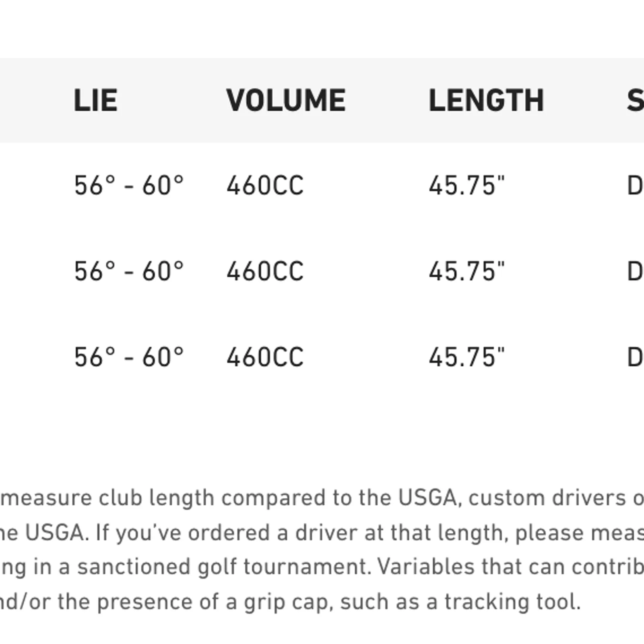
Task: Select the second row's 56° - 60° lie value
Action: point(129,272)
